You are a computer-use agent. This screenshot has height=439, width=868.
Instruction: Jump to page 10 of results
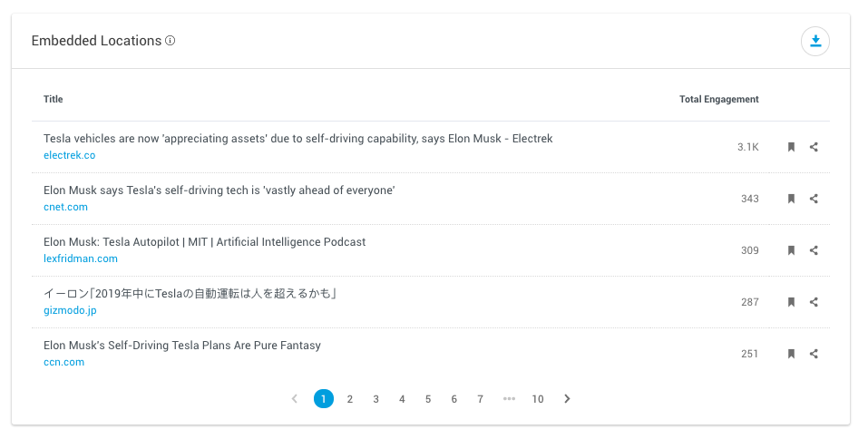[538, 399]
